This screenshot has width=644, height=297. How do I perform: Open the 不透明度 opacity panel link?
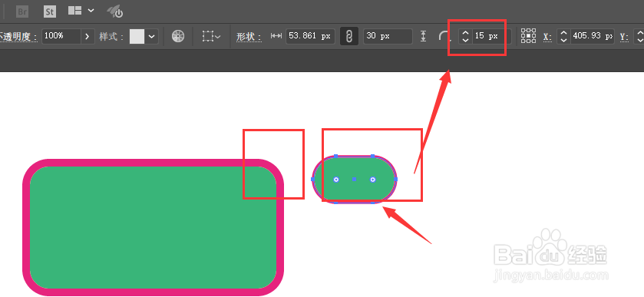pos(18,37)
